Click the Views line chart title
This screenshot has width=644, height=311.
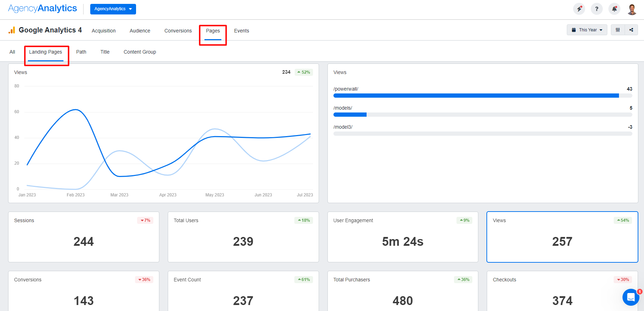coord(20,72)
